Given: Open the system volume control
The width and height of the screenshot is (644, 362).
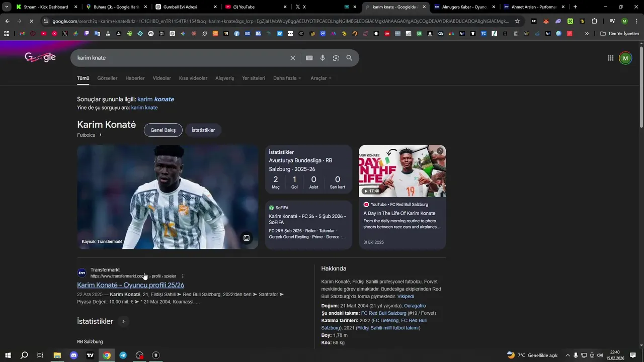Looking at the screenshot, I should click(600, 355).
